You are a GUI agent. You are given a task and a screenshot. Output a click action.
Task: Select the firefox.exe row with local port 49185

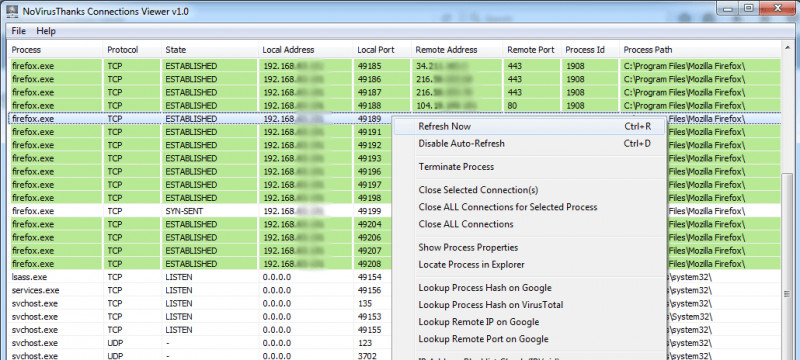pos(395,66)
